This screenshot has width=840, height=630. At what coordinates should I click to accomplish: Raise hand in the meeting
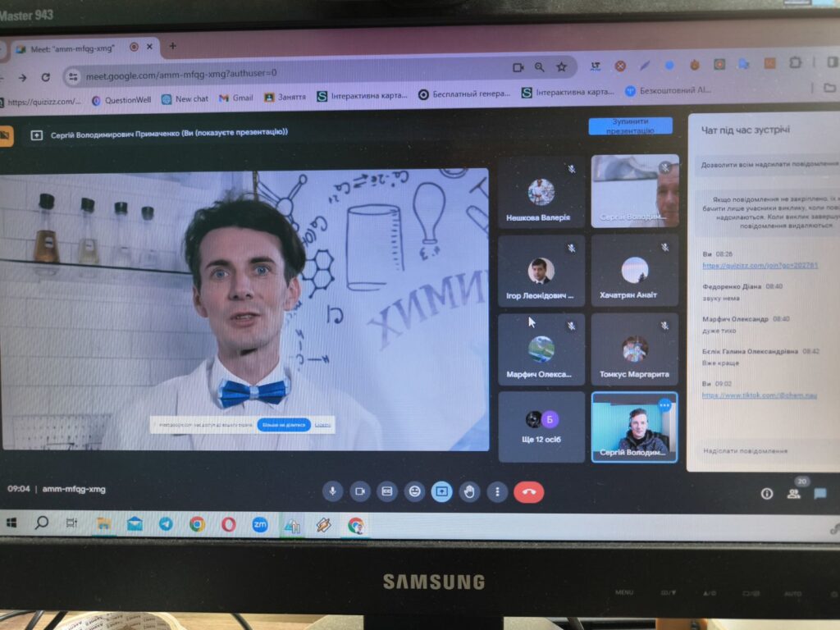(x=469, y=491)
